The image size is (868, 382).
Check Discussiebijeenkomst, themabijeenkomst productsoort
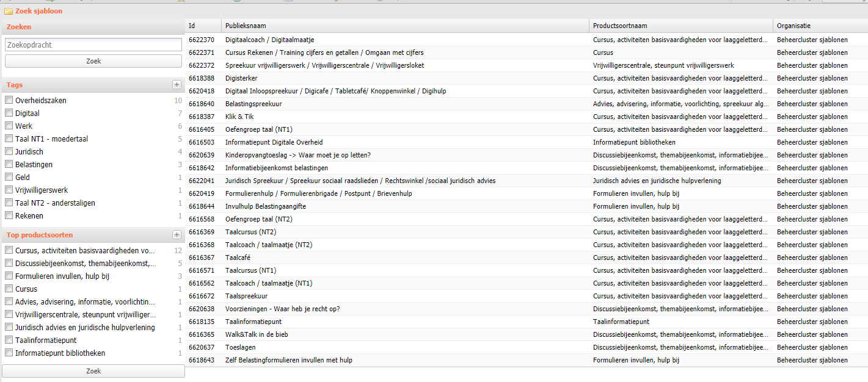click(x=9, y=263)
